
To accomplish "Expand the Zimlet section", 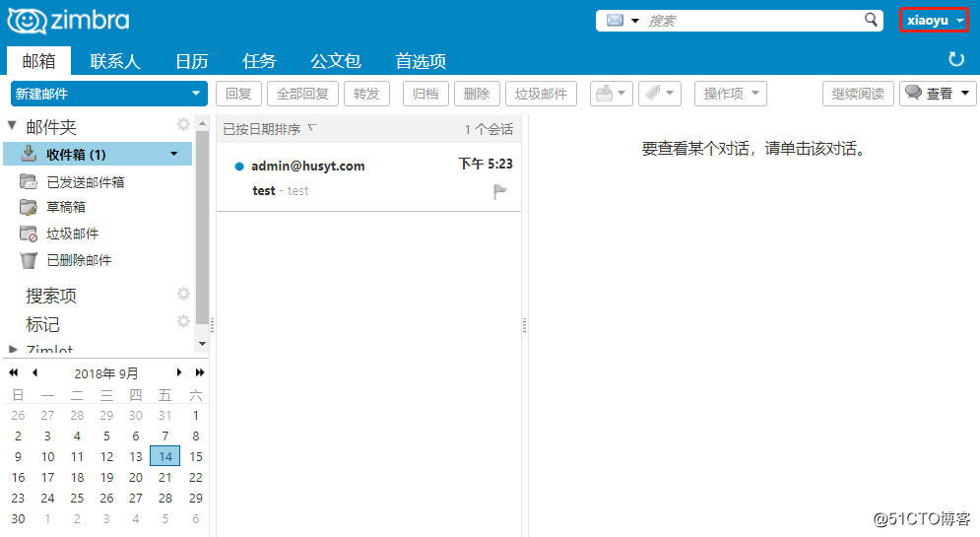I will pos(13,349).
